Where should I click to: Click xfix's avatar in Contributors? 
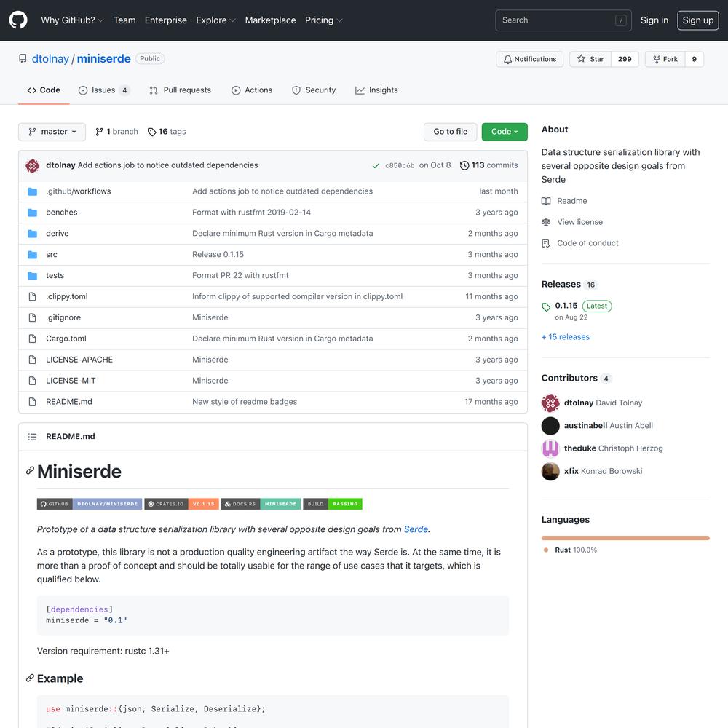(550, 471)
